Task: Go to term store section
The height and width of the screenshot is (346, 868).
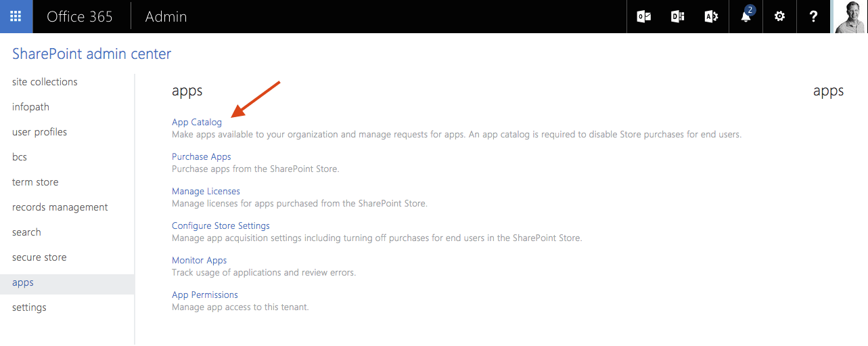Action: click(35, 182)
